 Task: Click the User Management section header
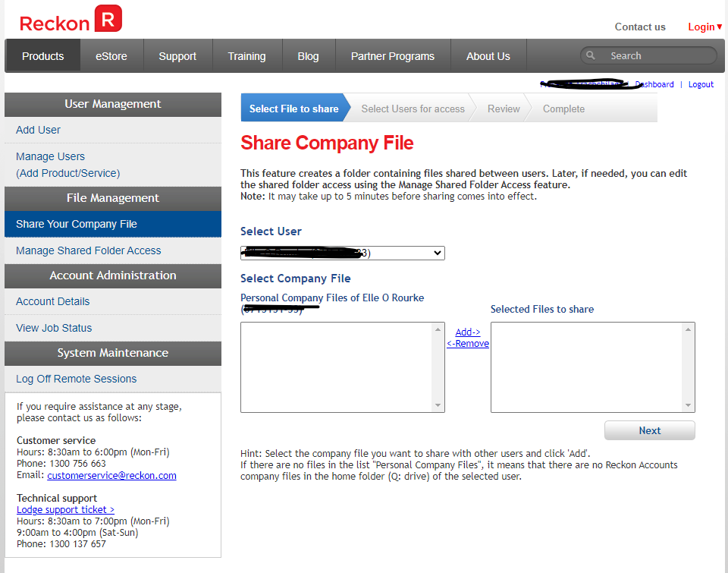point(113,104)
